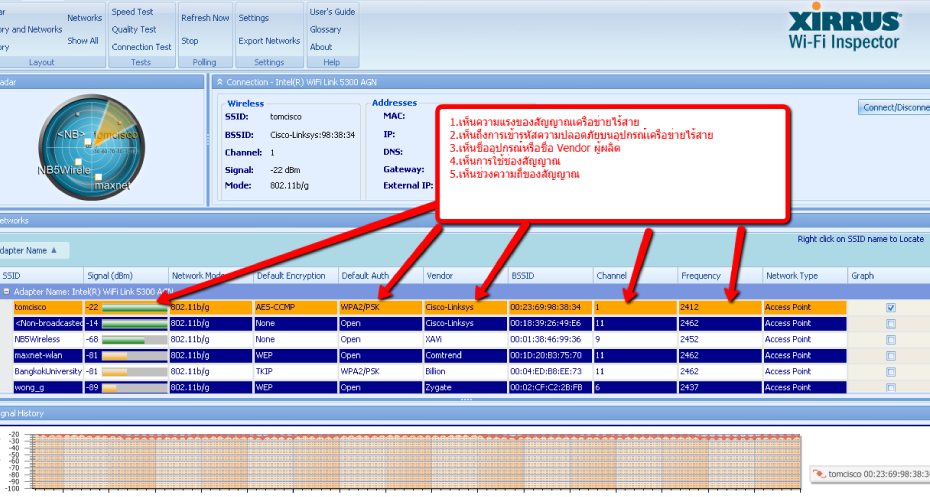
Task: Check graph for NB5Wireless
Action: click(x=891, y=340)
